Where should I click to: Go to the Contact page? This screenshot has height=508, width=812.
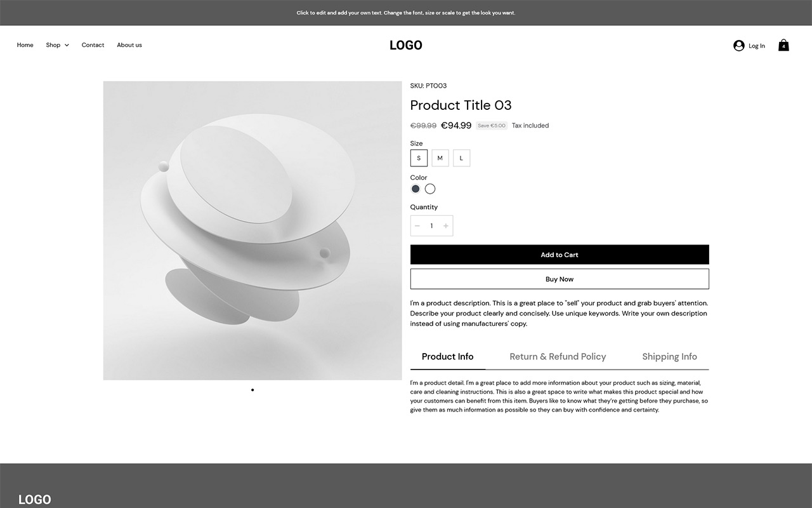(93, 45)
